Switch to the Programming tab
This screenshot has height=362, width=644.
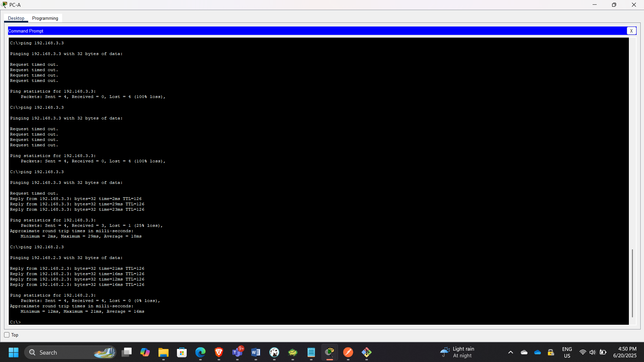click(x=45, y=18)
